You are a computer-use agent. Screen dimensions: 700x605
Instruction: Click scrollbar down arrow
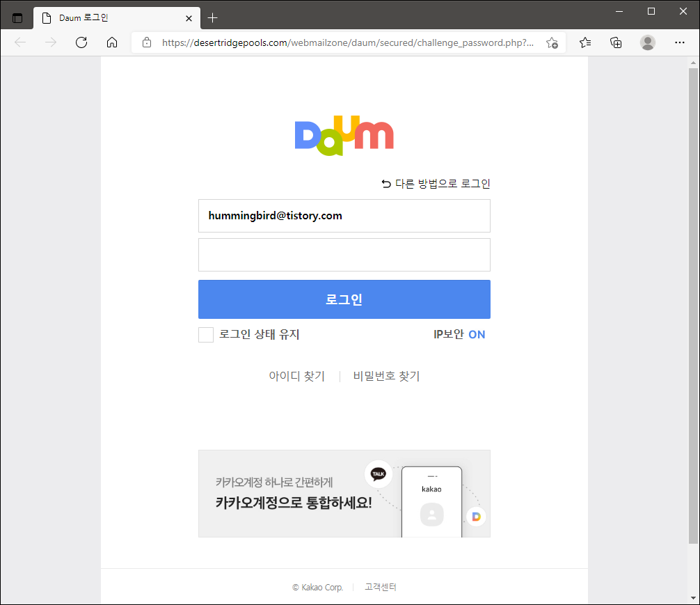(693, 598)
